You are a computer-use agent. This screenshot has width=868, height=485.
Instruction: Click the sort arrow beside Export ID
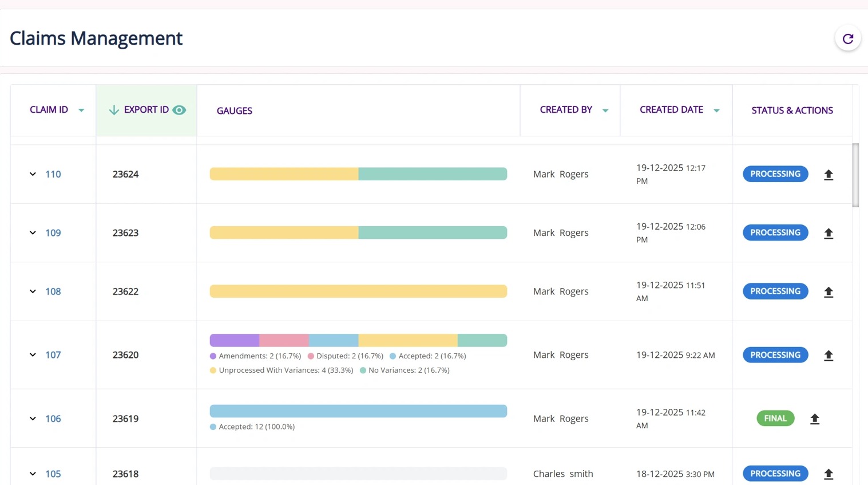coord(114,110)
